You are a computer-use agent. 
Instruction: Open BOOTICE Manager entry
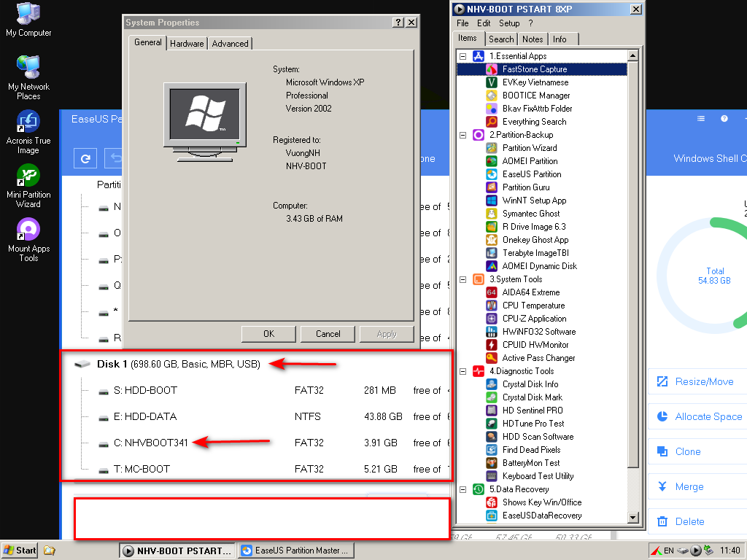pos(536,96)
